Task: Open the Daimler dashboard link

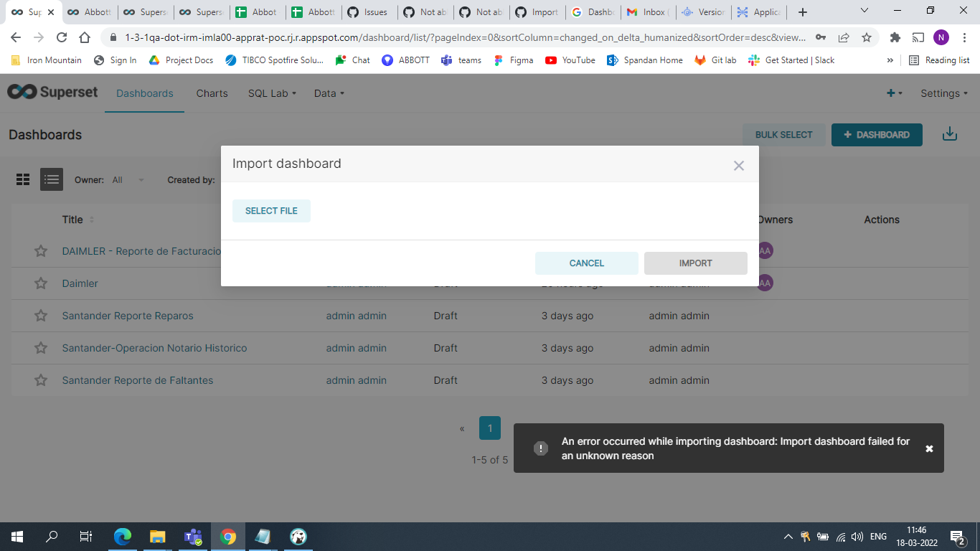Action: pos(80,283)
